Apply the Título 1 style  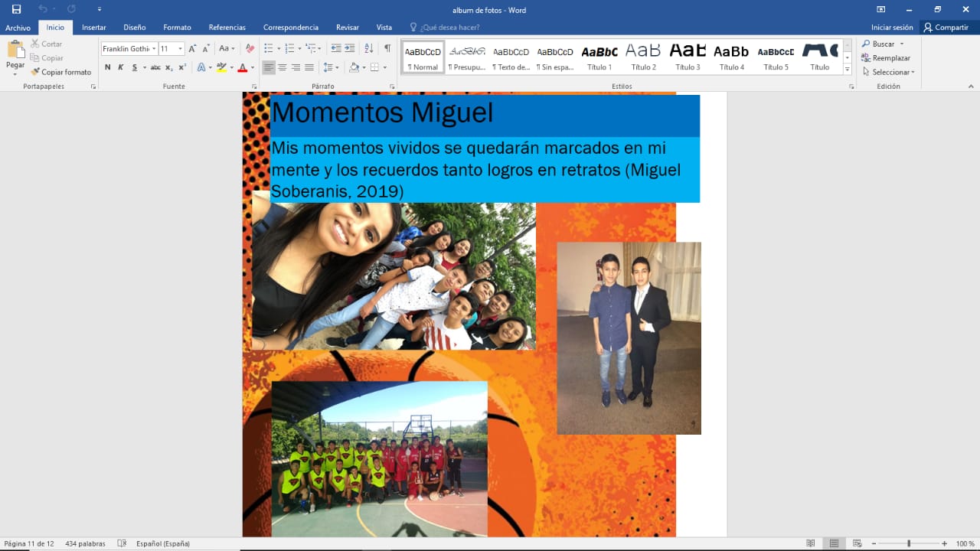[599, 57]
